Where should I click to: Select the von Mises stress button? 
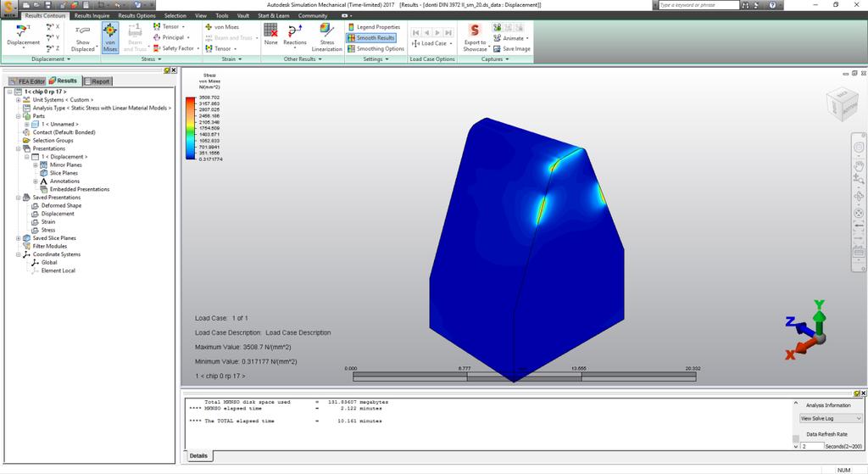110,37
